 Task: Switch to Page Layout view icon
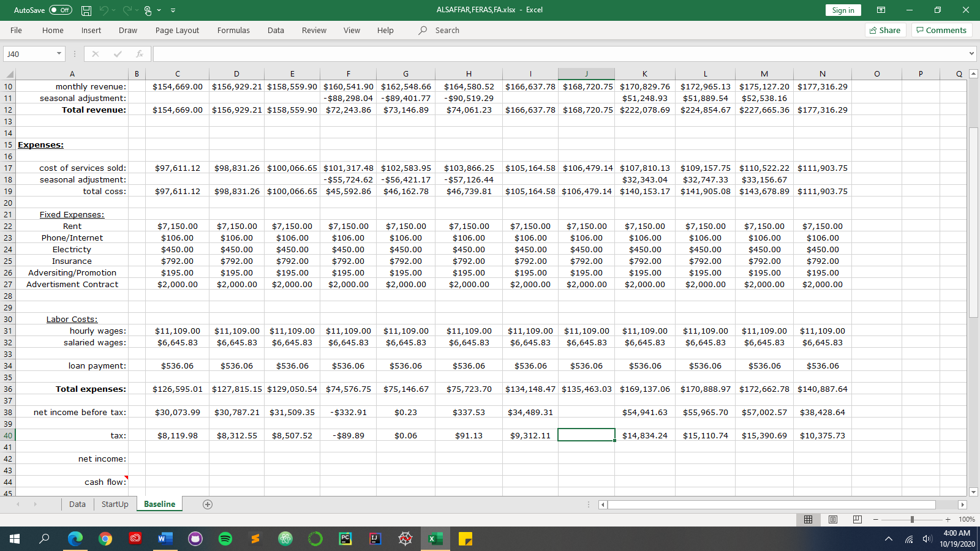coord(833,519)
